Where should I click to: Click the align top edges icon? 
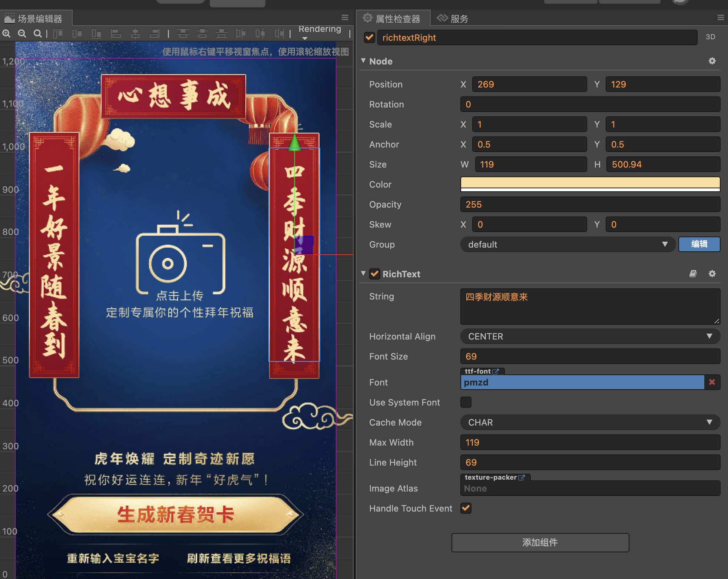(x=58, y=34)
